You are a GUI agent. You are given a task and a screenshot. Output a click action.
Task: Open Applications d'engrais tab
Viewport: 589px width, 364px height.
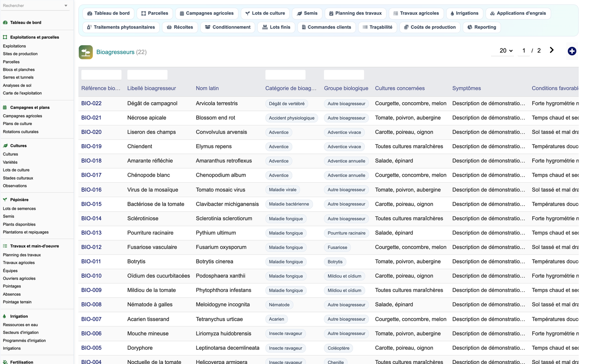[518, 13]
